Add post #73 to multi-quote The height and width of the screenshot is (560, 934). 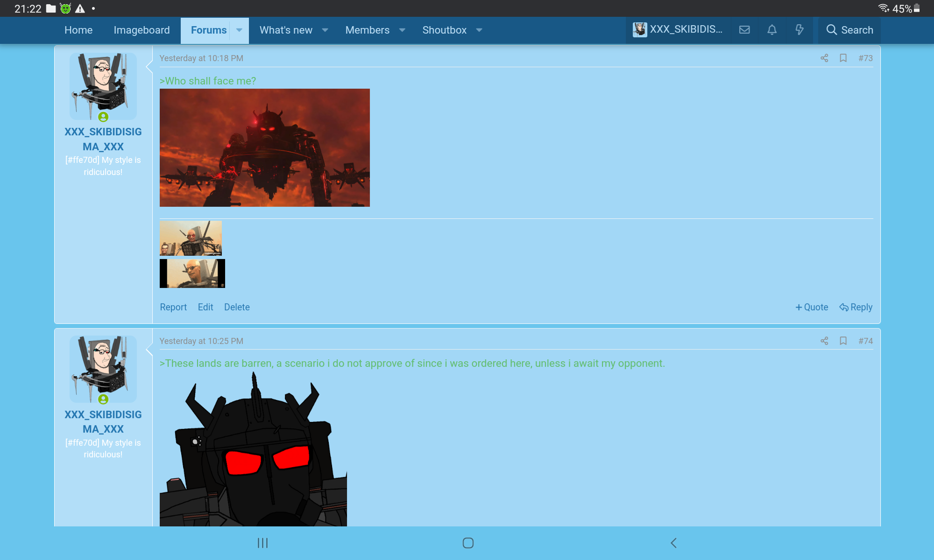pos(812,307)
